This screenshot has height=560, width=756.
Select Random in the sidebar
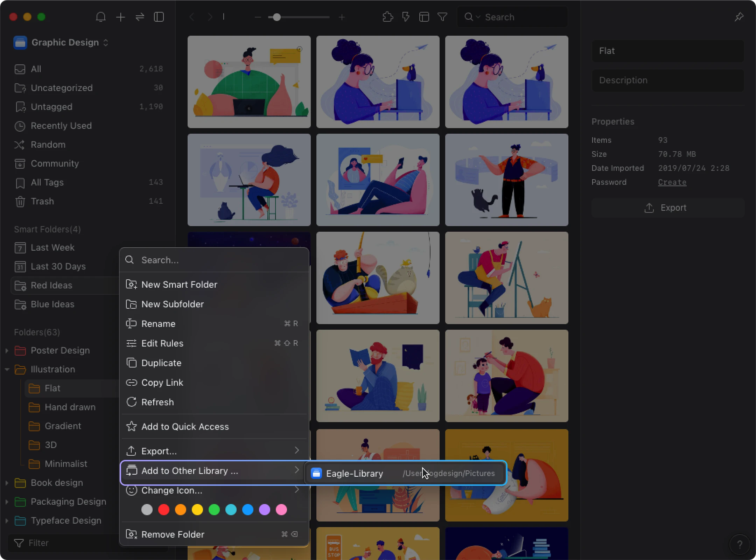coord(88,145)
